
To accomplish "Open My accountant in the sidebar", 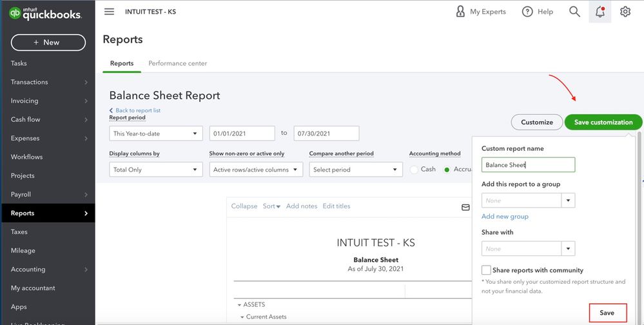I will (33, 288).
